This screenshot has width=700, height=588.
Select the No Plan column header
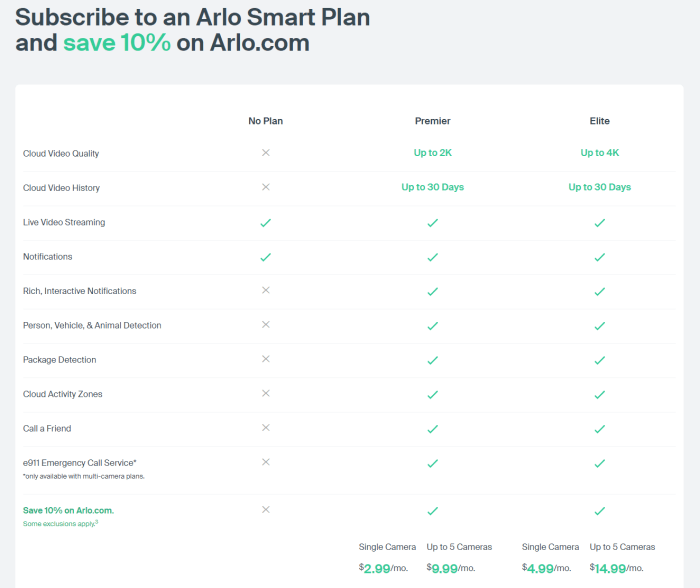tap(266, 121)
